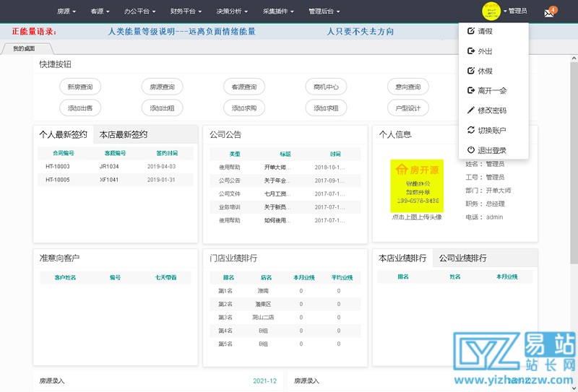578x392 pixels.
Task: Click the 外出 arrow icon in dropdown
Action: [x=471, y=51]
